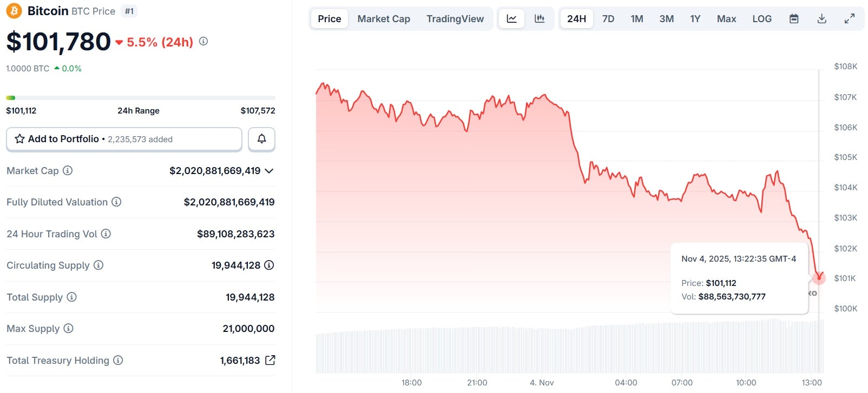This screenshot has width=868, height=393.
Task: Expand the Market Cap value chevron
Action: coord(269,171)
